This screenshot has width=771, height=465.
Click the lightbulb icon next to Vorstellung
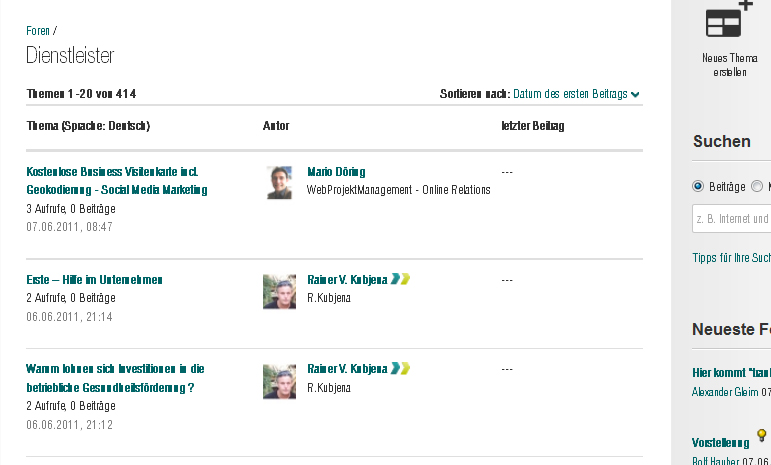click(x=760, y=435)
